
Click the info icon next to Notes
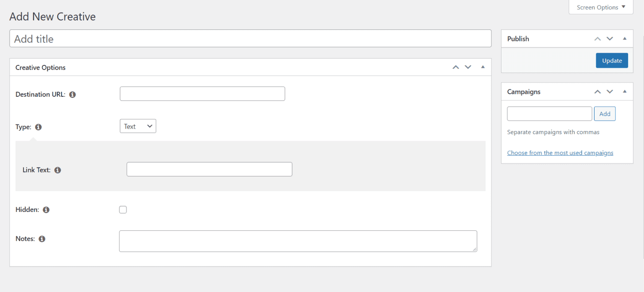(42, 238)
